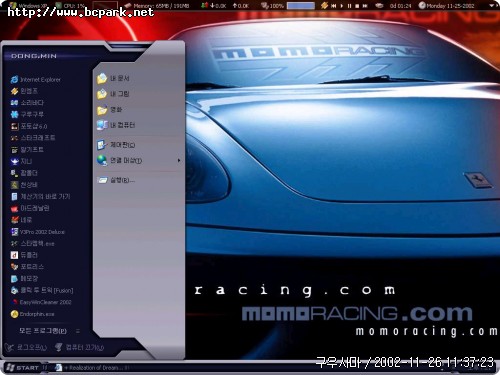Launch the [Fusion] tweak program
Image resolution: width=500 pixels, height=375 pixels.
(42, 290)
